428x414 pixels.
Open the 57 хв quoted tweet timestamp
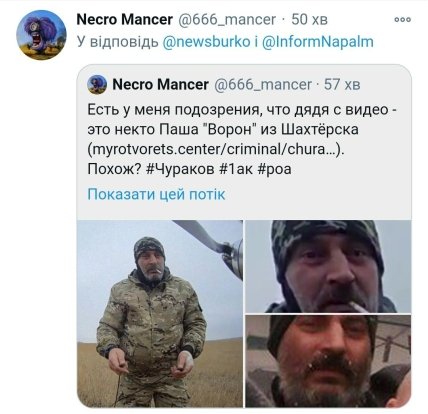point(342,85)
